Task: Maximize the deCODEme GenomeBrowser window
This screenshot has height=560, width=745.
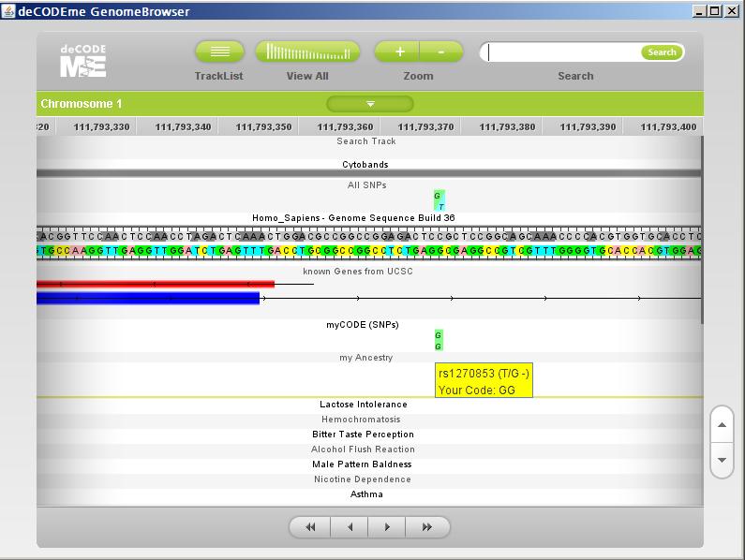Action: (x=715, y=10)
